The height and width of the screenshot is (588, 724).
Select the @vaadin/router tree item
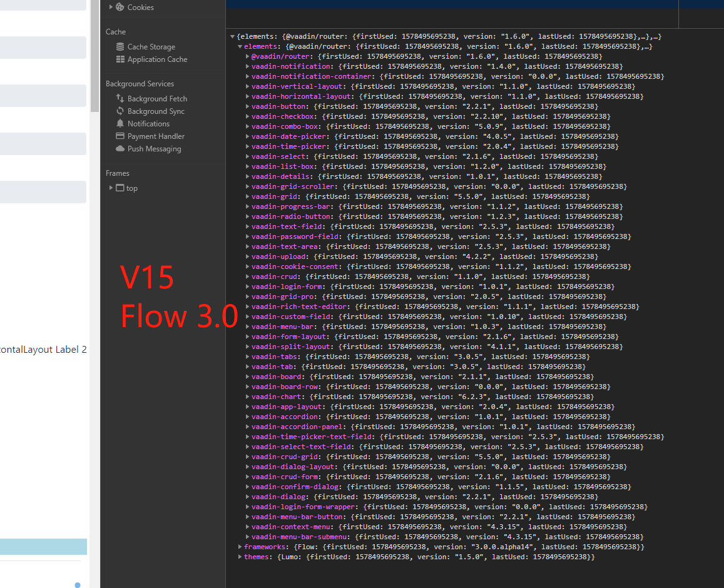280,56
